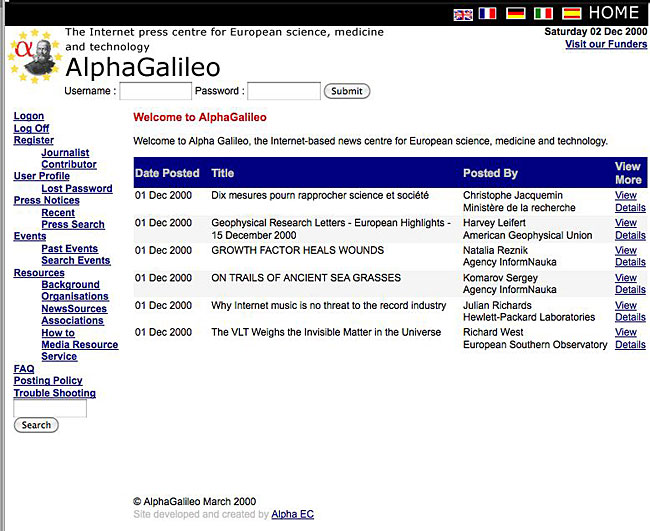Screen dimensions: 650x531
Task: Click the Date Posted column header
Action: coord(167,173)
